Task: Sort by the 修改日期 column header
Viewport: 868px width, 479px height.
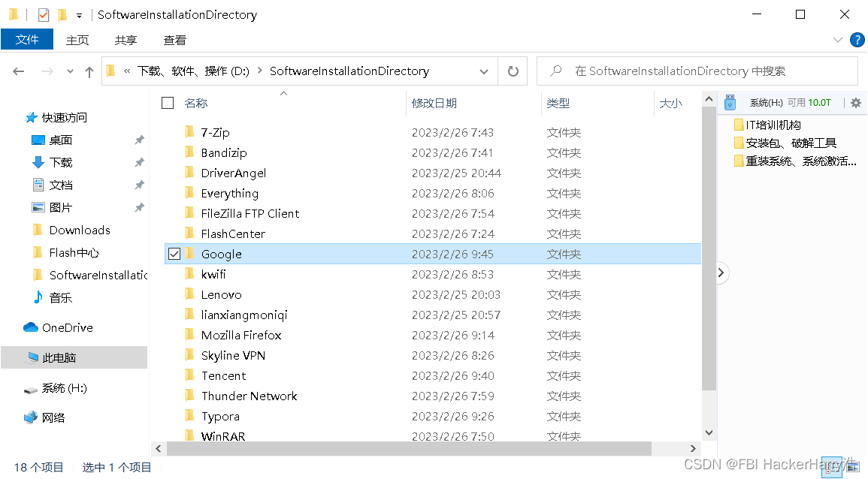Action: click(x=434, y=103)
